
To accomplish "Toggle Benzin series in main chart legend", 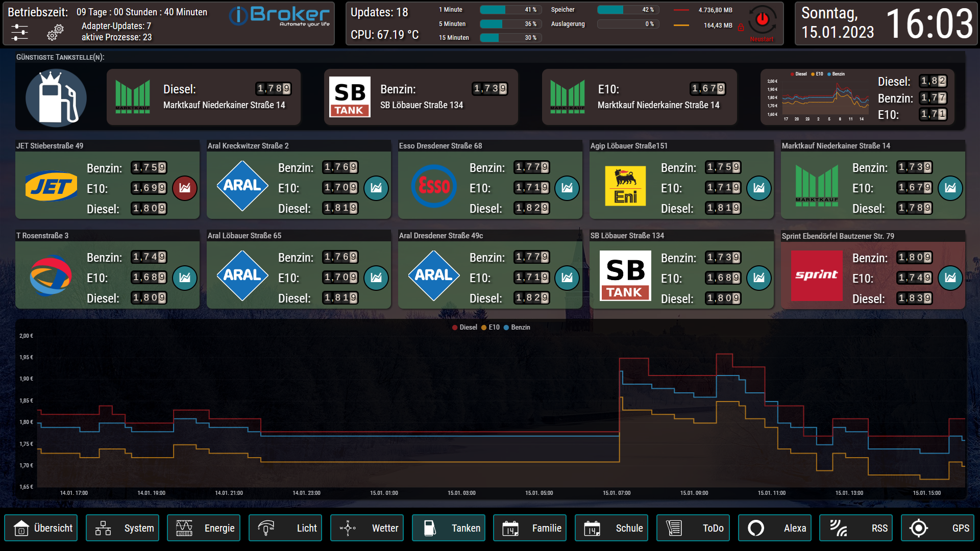I will pos(517,328).
